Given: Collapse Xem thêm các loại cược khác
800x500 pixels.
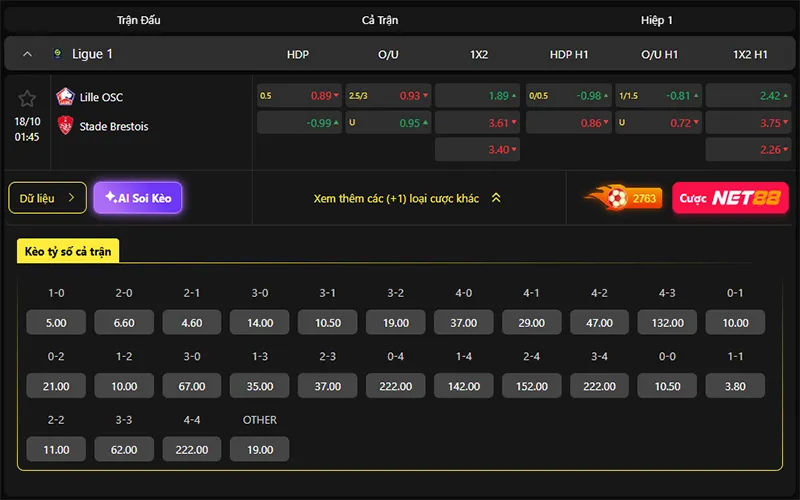Looking at the screenshot, I should (408, 198).
